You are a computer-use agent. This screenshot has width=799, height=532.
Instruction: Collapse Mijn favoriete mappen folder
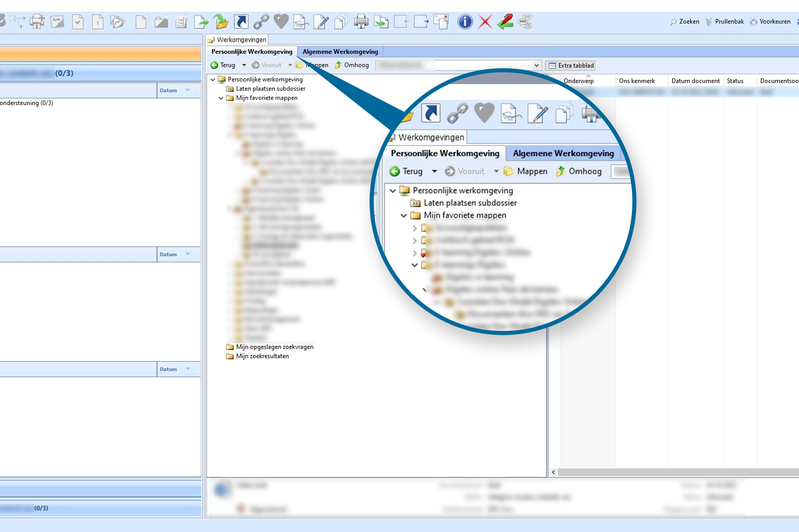(221, 98)
